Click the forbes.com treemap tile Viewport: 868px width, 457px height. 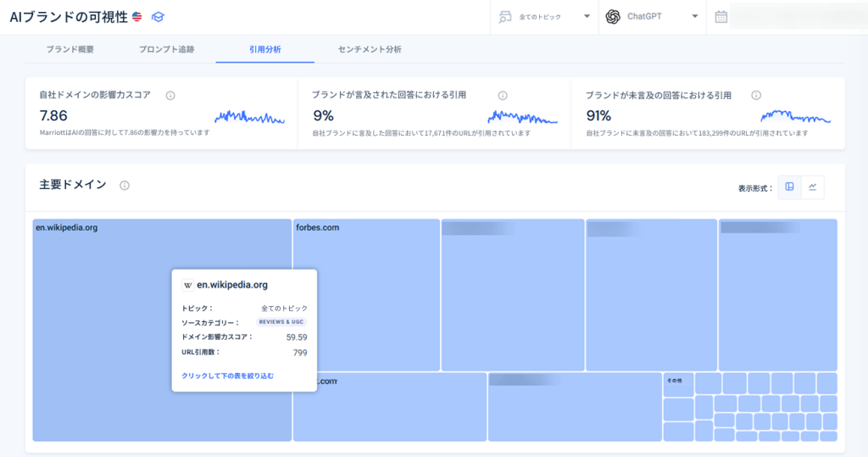coord(366,295)
